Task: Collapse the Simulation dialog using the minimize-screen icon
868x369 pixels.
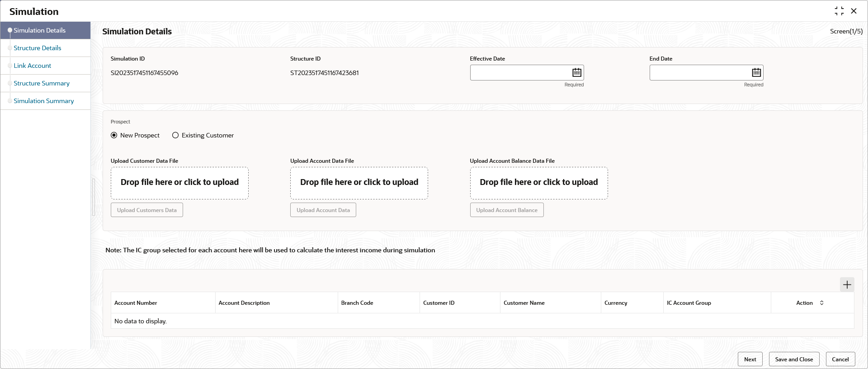Action: point(839,11)
